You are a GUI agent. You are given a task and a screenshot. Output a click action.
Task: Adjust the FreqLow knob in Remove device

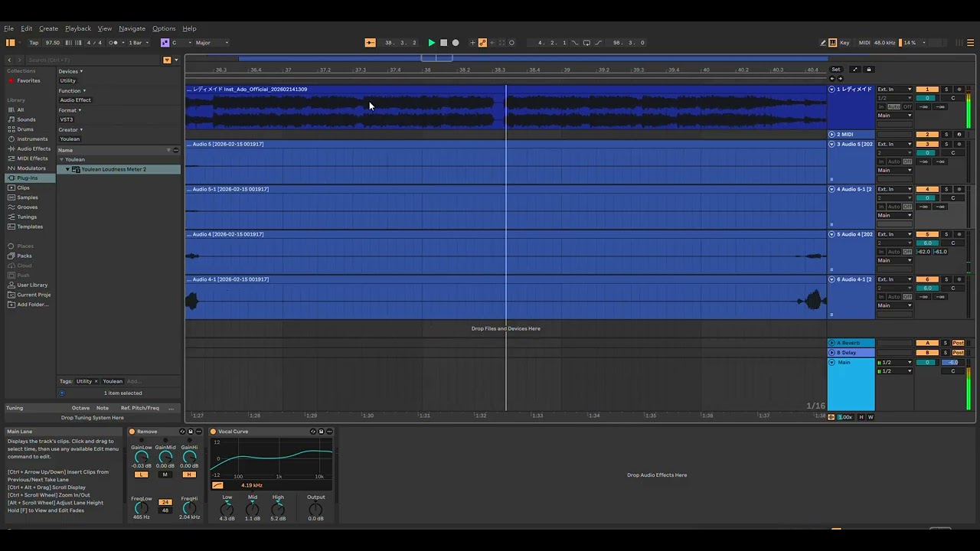coord(141,508)
